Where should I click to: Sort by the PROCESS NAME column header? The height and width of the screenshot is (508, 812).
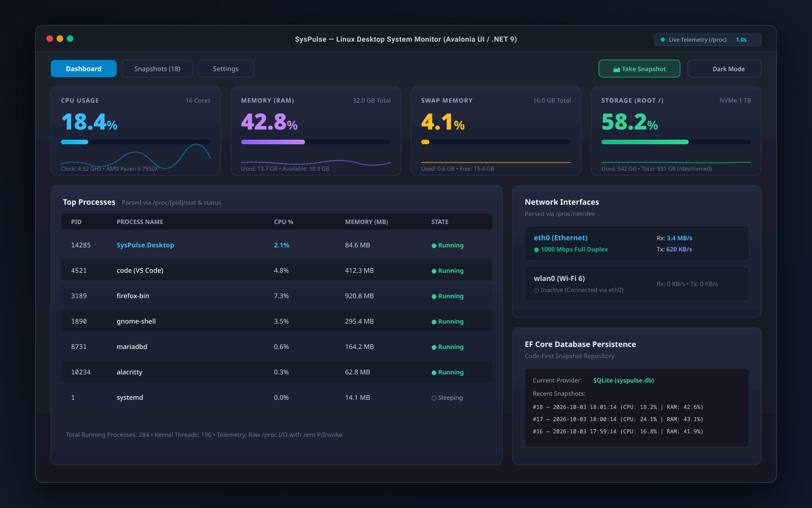140,222
